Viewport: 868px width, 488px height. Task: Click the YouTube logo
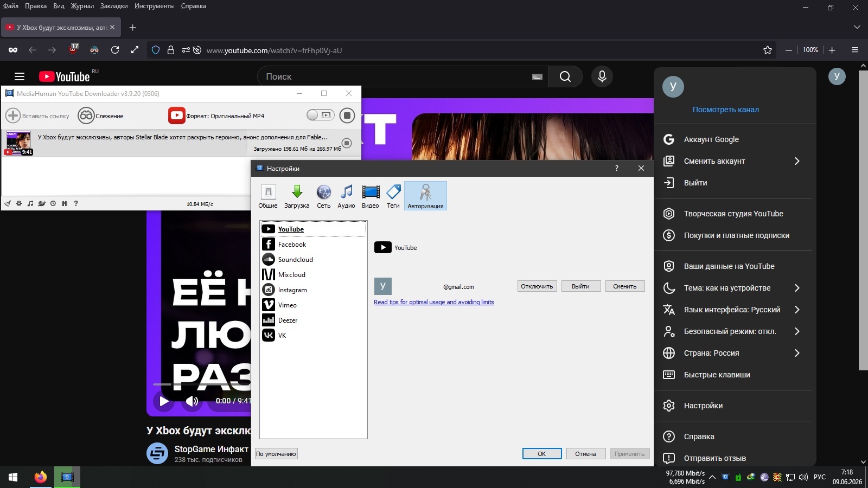[65, 76]
